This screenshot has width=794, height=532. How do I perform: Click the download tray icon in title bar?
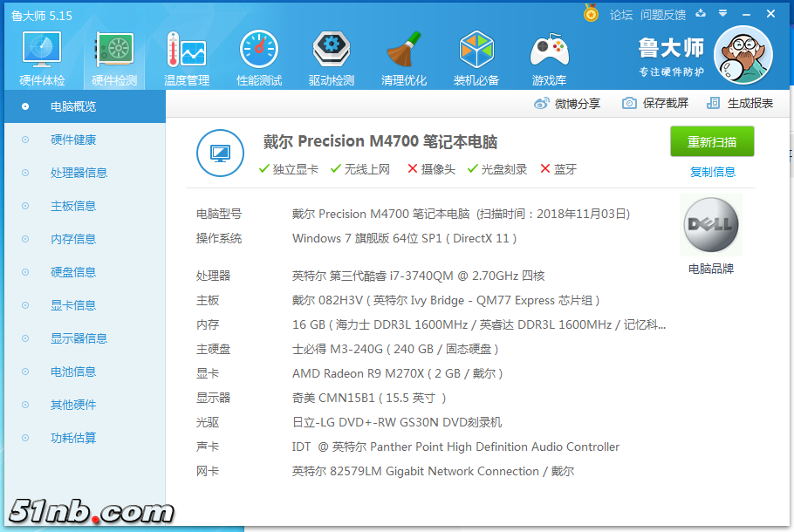700,14
